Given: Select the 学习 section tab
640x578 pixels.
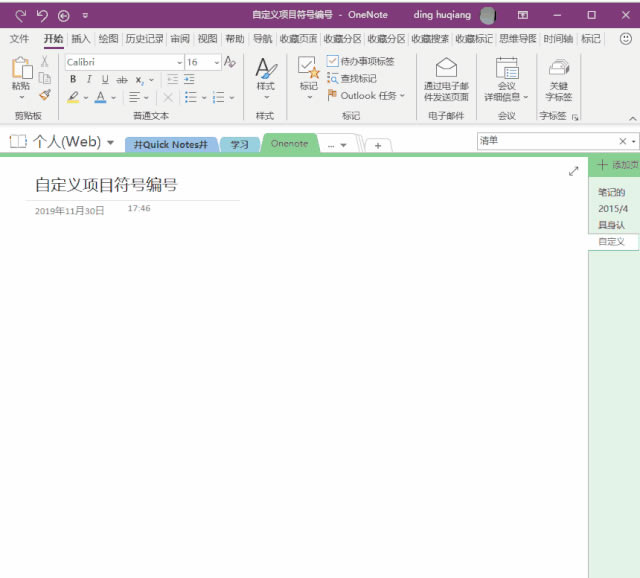Looking at the screenshot, I should [240, 144].
